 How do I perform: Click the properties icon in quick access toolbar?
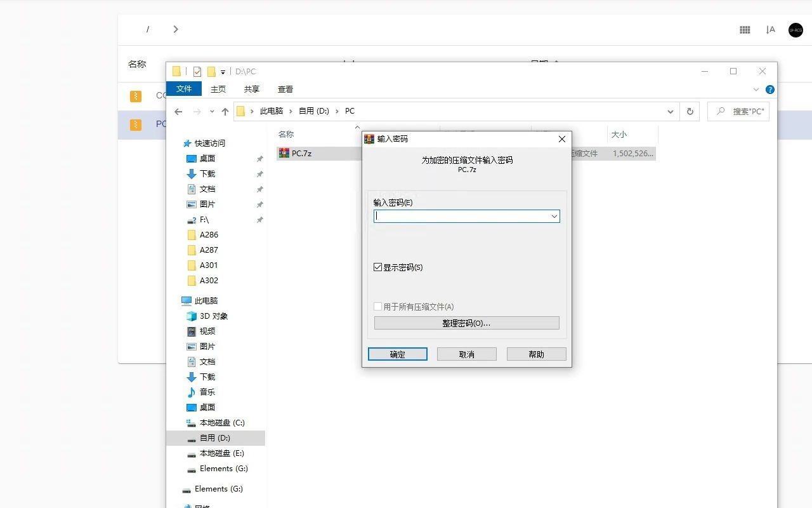[197, 72]
